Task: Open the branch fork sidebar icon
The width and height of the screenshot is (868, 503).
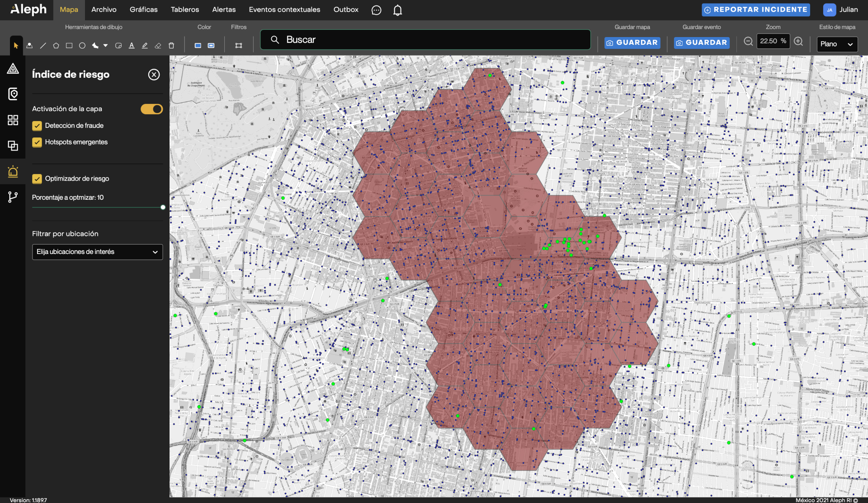Action: (x=13, y=197)
